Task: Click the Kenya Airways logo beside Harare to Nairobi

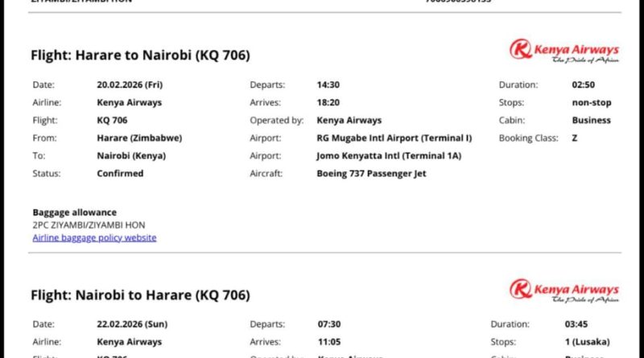Action: tap(563, 51)
